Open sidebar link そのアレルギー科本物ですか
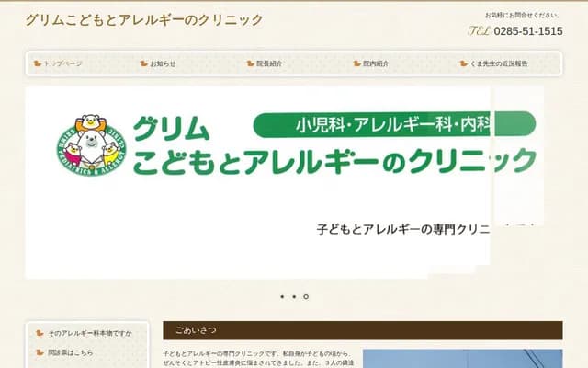Screen dimensions: 588x368 click(x=90, y=333)
